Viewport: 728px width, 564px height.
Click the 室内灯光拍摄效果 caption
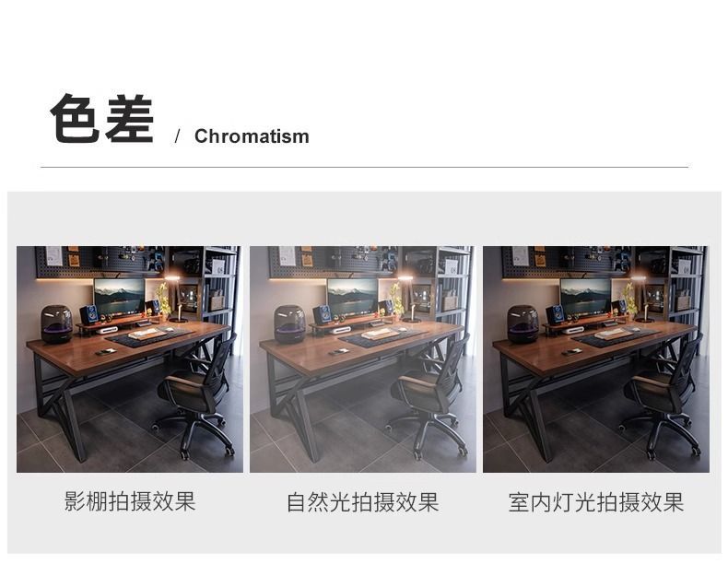596,502
